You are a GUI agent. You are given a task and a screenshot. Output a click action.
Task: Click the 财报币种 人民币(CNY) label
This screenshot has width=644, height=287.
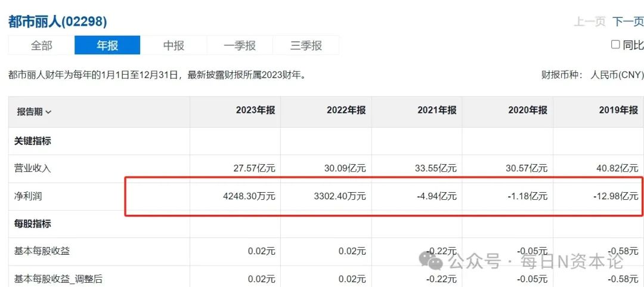(x=592, y=76)
